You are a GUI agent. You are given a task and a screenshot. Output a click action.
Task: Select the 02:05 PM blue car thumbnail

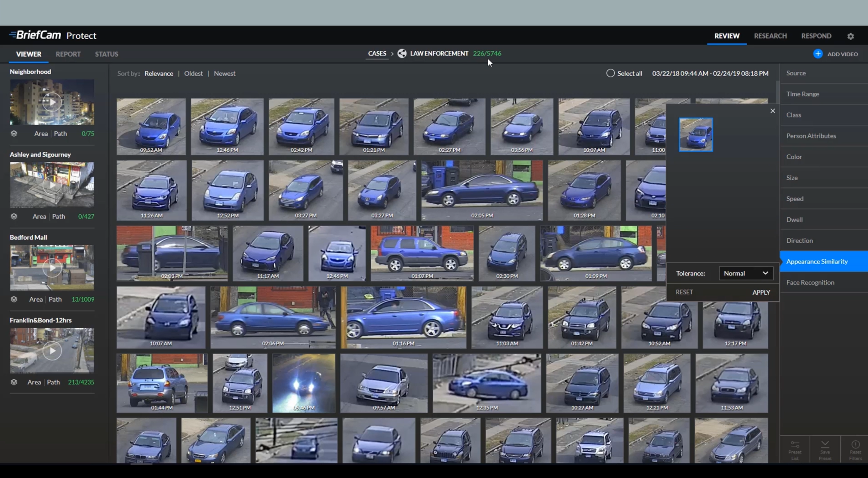pos(482,190)
